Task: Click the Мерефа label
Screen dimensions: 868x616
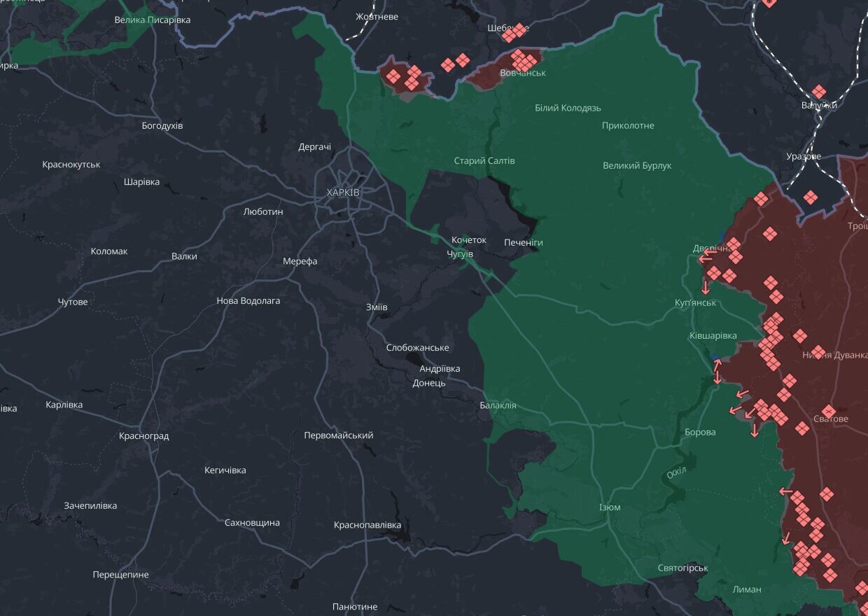Action: (x=300, y=261)
